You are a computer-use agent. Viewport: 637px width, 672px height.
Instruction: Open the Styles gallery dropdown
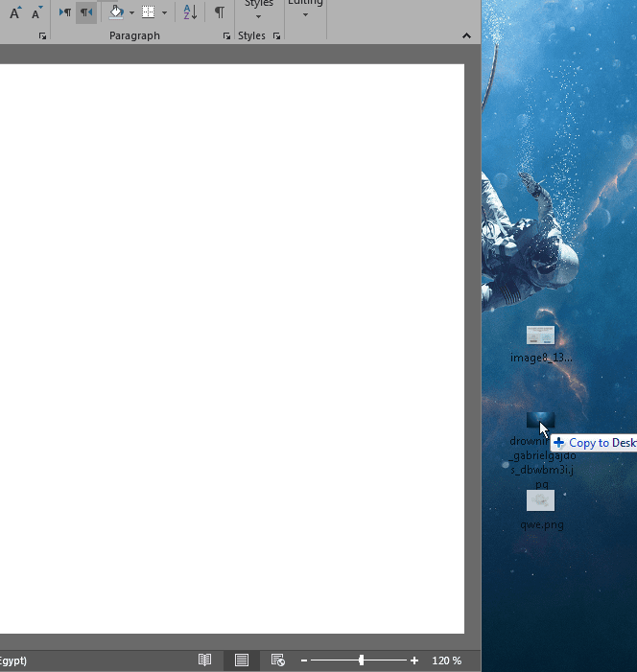pos(258,12)
